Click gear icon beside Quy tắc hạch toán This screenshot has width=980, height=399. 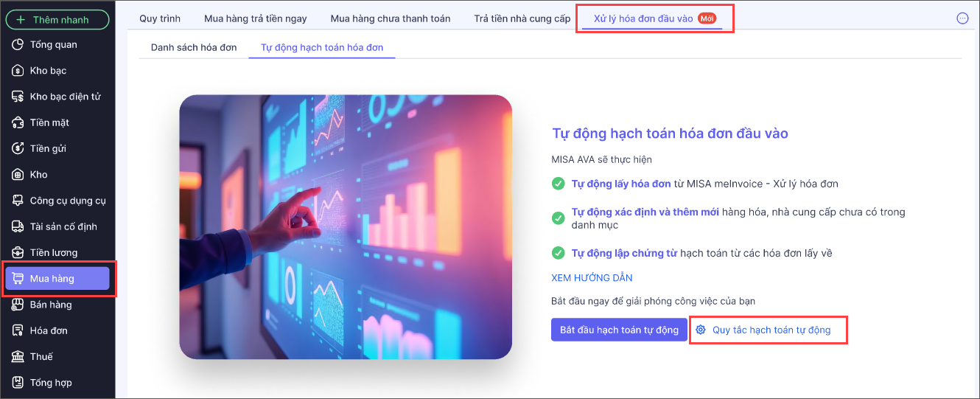pyautogui.click(x=701, y=330)
